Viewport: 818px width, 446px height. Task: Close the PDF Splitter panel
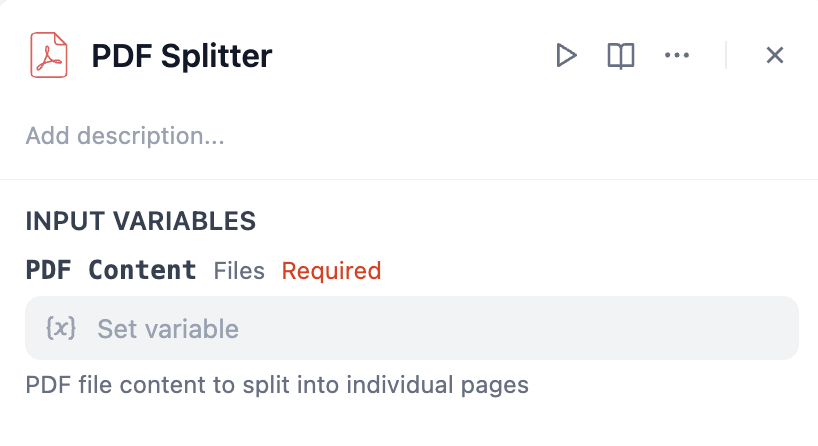774,55
